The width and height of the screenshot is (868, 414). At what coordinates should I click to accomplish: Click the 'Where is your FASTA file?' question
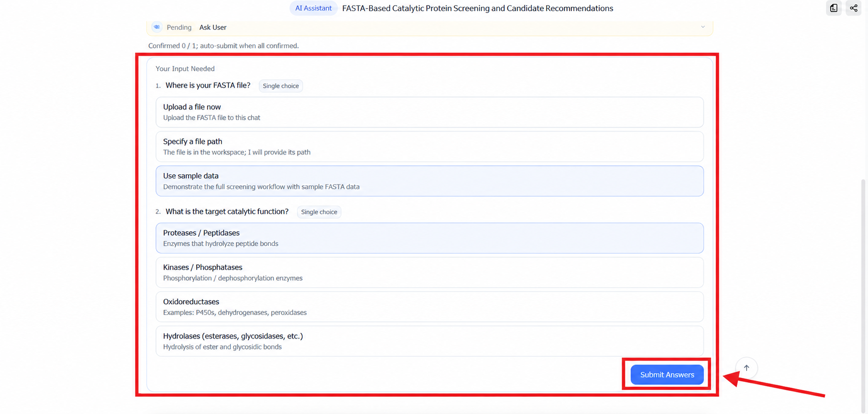pos(208,86)
